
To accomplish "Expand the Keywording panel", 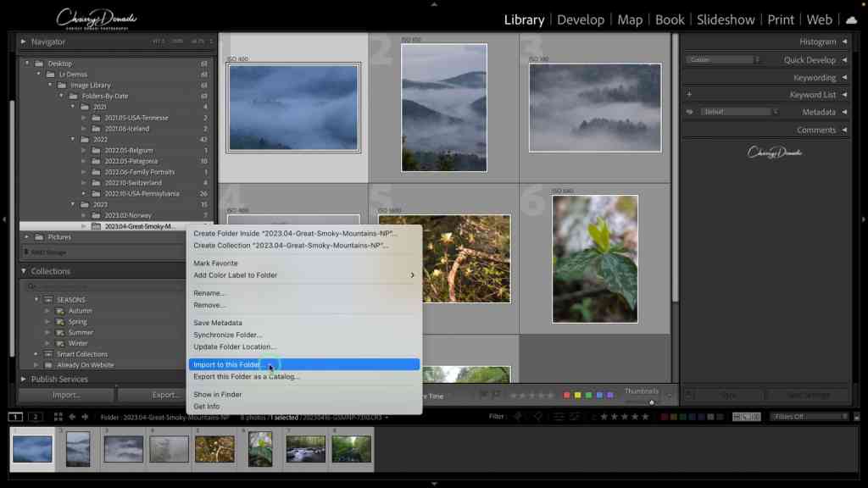I will pyautogui.click(x=844, y=77).
